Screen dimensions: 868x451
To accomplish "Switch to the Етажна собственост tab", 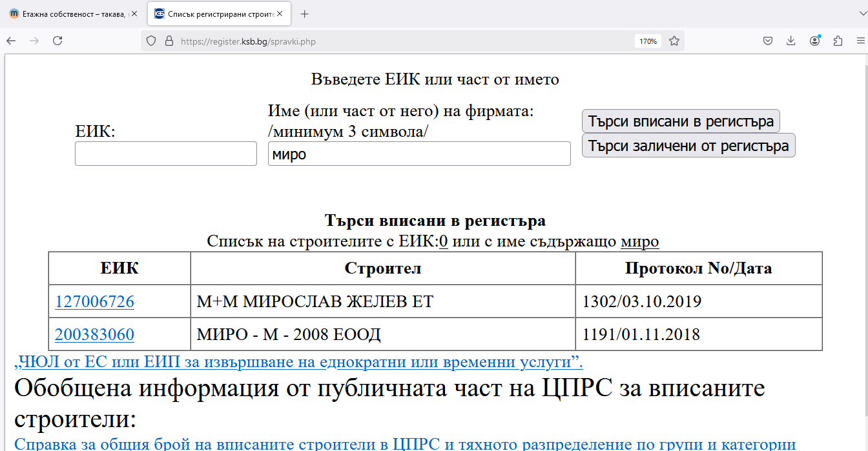I will point(74,14).
